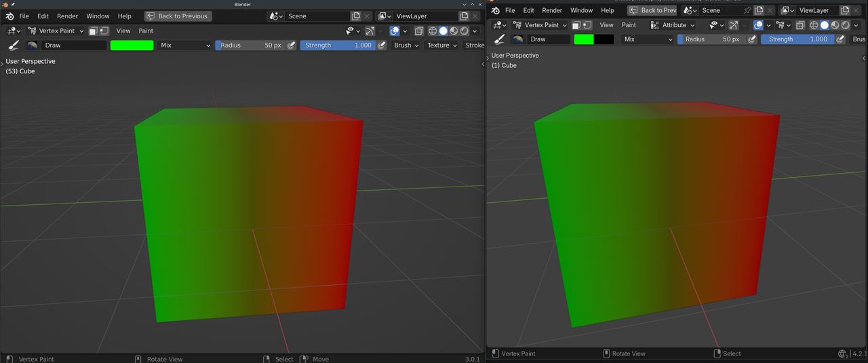Image resolution: width=868 pixels, height=363 pixels.
Task: Expand the Attribute dropdown in the right window
Action: [x=673, y=25]
